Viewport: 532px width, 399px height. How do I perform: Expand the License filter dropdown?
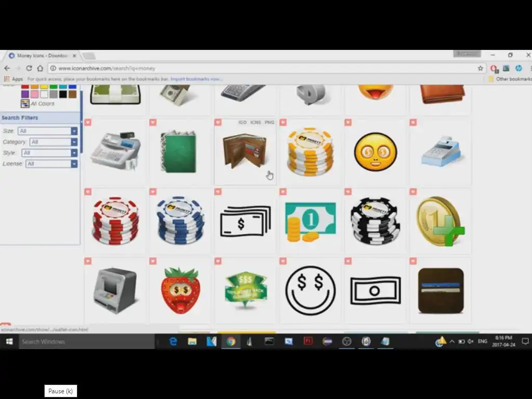point(74,164)
